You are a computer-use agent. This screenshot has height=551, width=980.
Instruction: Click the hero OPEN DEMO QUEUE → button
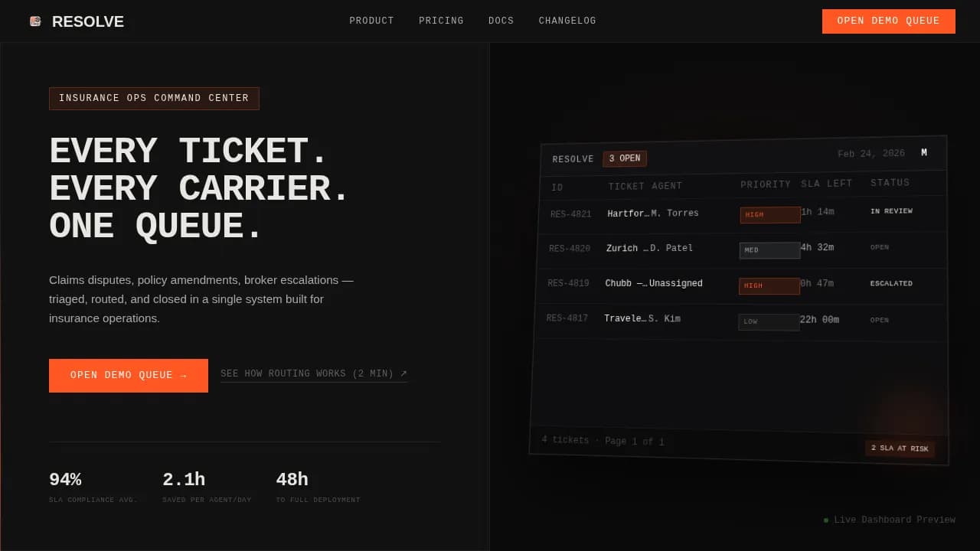pos(129,376)
